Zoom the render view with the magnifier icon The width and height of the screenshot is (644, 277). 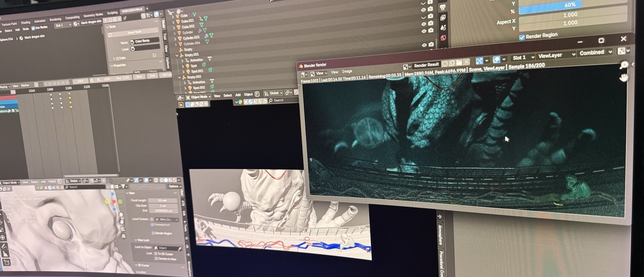624,65
